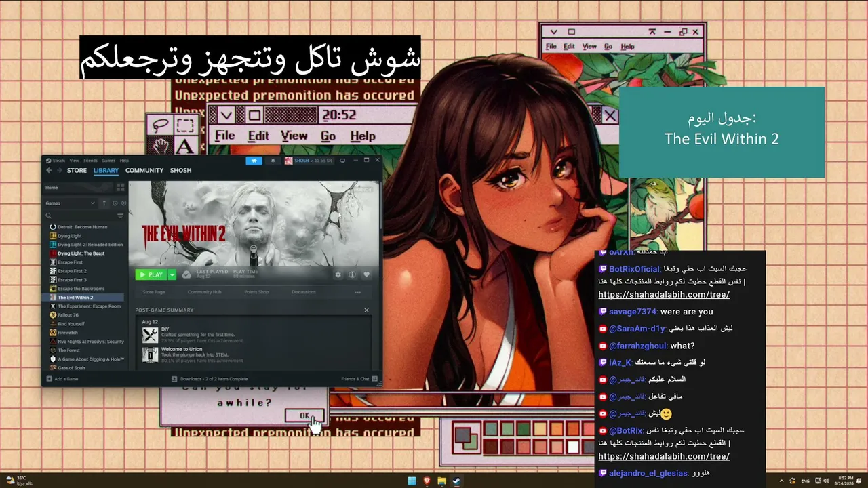Toggle the ready-to-play filter icon
Viewport: 868px width, 488px height.
[123, 203]
